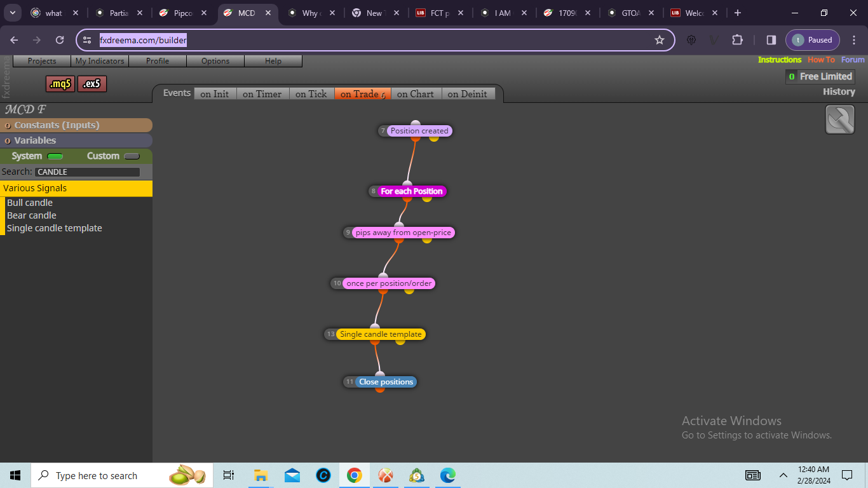868x488 pixels.
Task: Open Microsoft Edge from the taskbar
Action: coord(448,475)
